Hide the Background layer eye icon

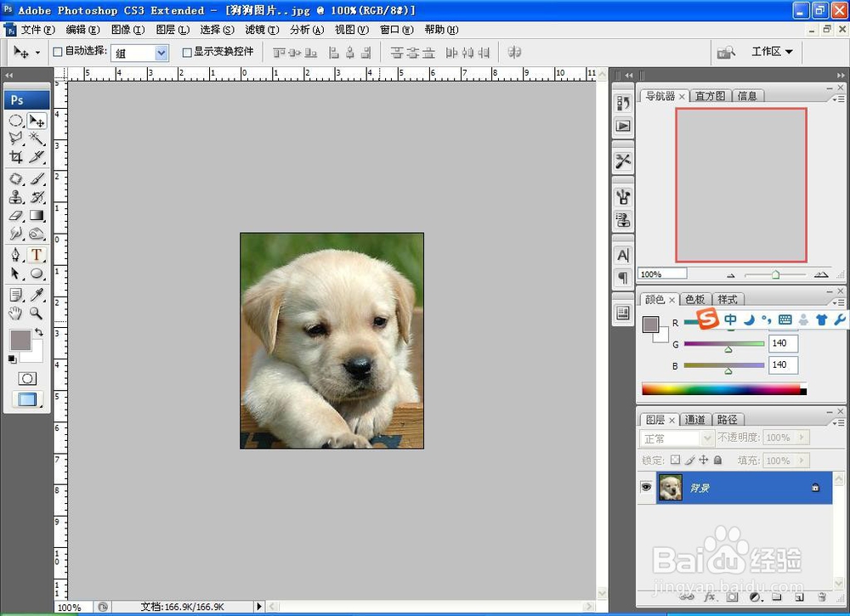click(646, 487)
